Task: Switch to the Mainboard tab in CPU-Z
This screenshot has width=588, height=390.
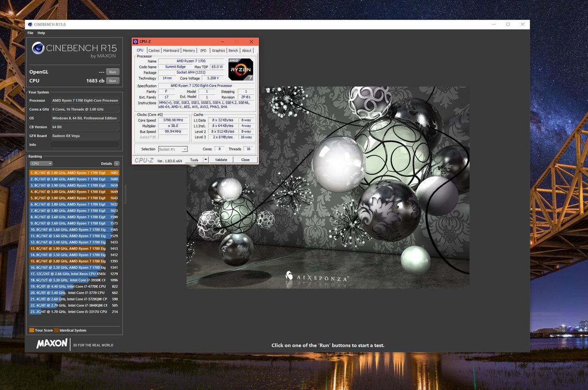Action: 171,51
